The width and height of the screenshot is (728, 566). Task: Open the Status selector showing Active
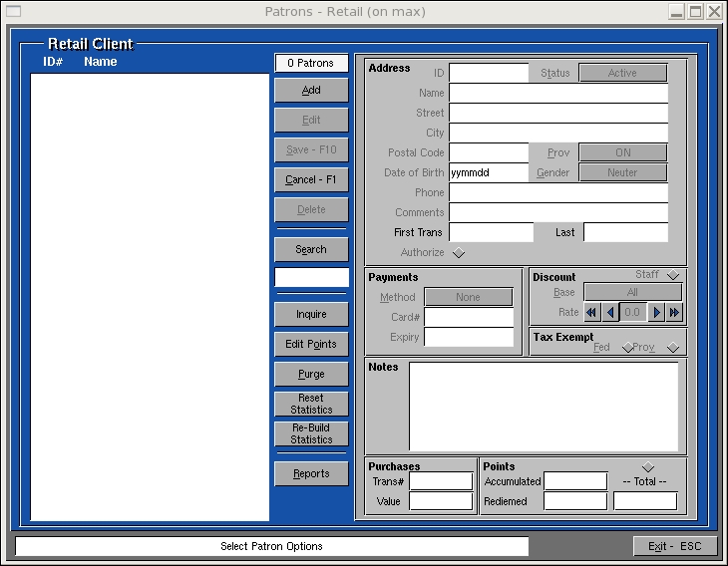622,73
